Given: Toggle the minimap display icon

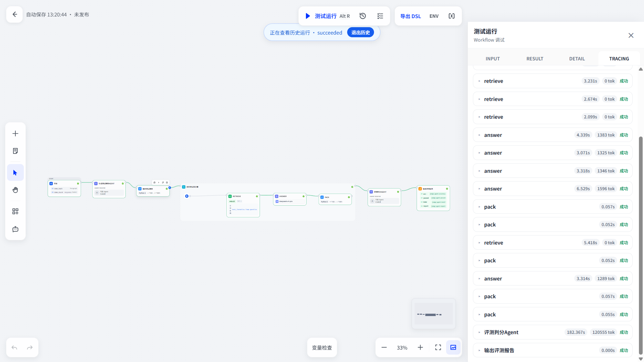Looking at the screenshot, I should pyautogui.click(x=453, y=348).
